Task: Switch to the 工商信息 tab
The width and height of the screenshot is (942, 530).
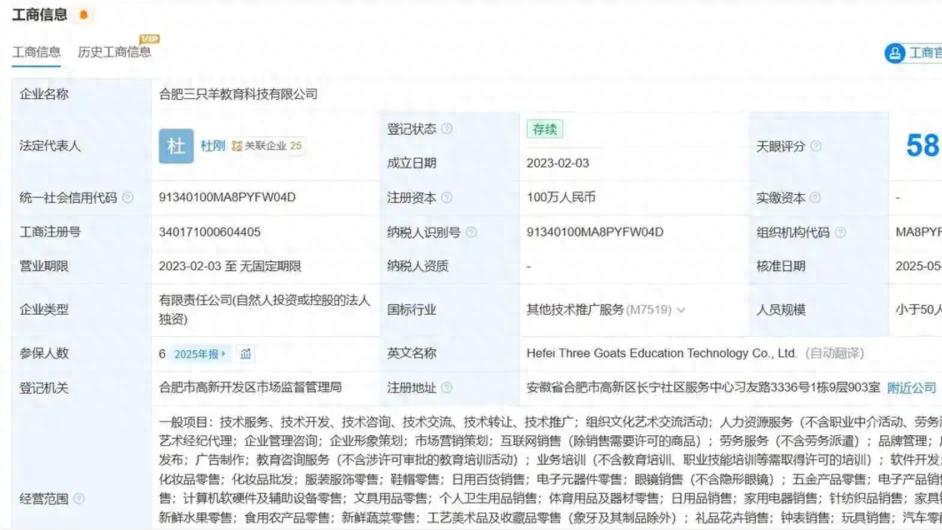Action: click(x=37, y=52)
